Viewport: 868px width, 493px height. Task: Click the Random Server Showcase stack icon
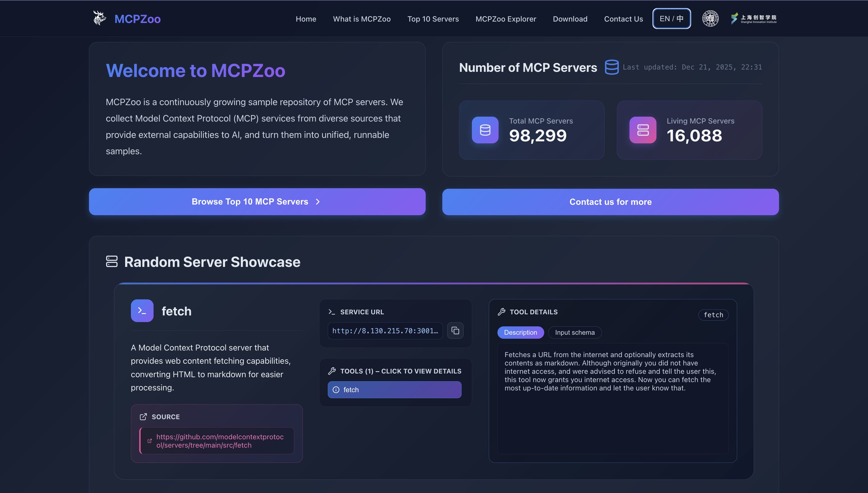pos(112,261)
